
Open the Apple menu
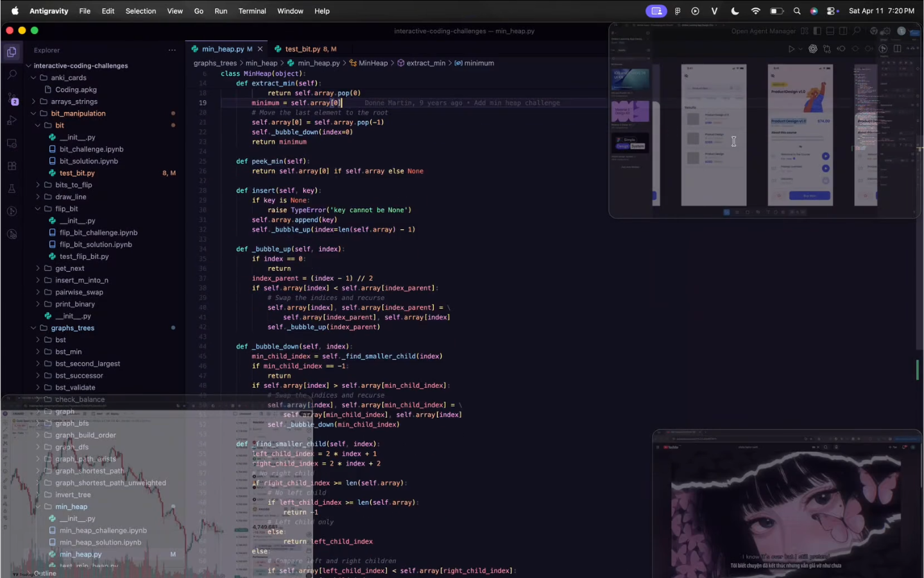[15, 11]
